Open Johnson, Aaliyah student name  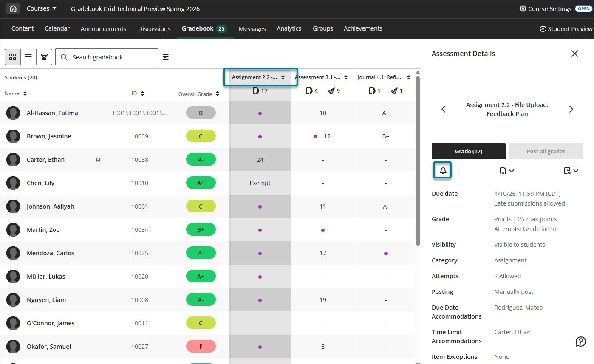[51, 206]
